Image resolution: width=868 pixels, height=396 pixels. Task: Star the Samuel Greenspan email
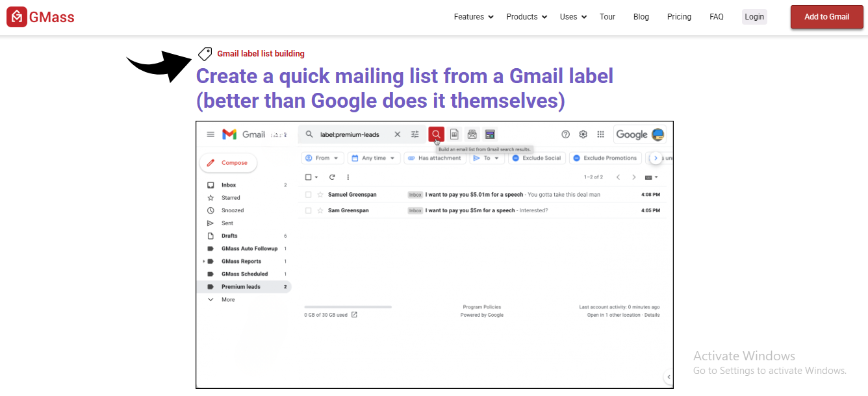pyautogui.click(x=320, y=194)
